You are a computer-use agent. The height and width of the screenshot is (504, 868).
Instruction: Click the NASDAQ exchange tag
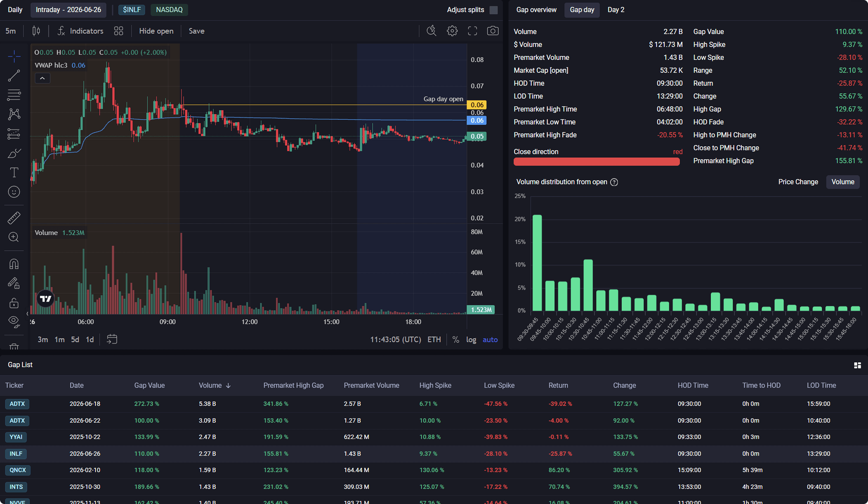coord(169,10)
